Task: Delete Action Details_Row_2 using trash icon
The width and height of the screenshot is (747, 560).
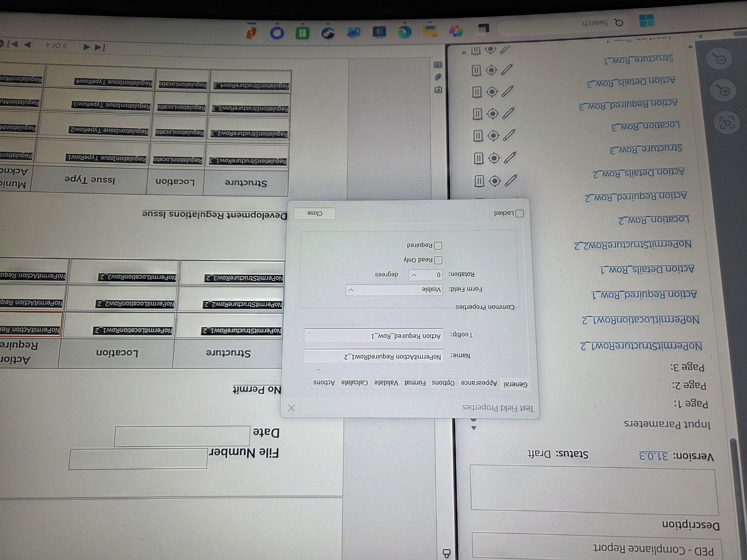Action: (479, 181)
